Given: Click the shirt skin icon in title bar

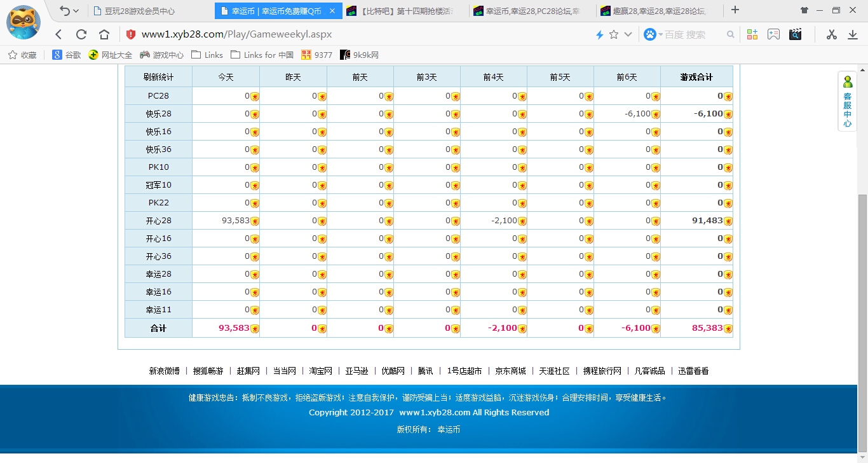Looking at the screenshot, I should click(x=804, y=10).
